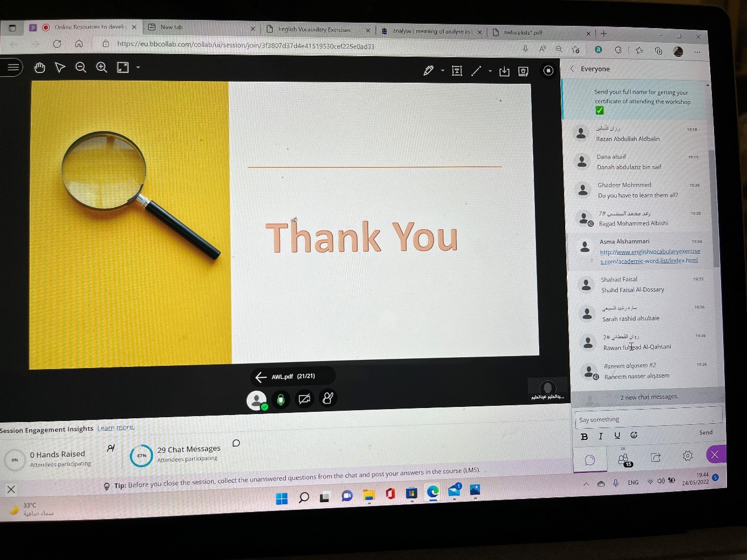The height and width of the screenshot is (560, 747).
Task: Choose the pointer arrow tool
Action: 60,67
